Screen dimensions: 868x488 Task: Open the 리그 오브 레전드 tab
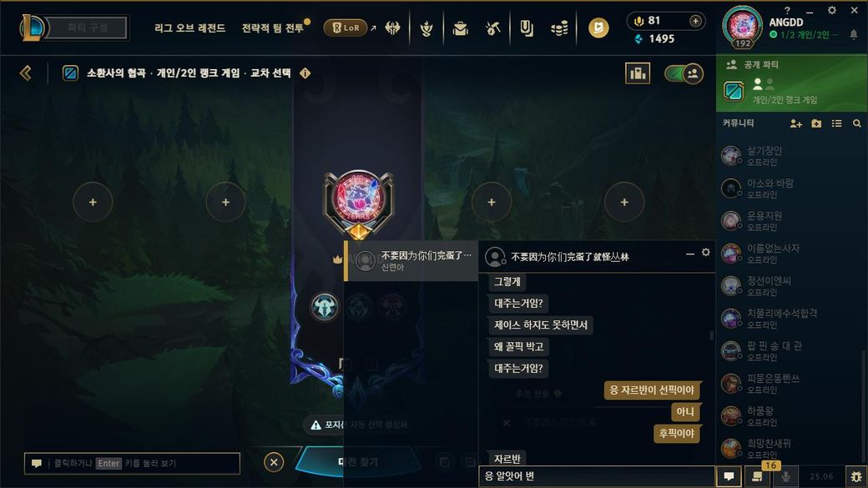tap(190, 28)
